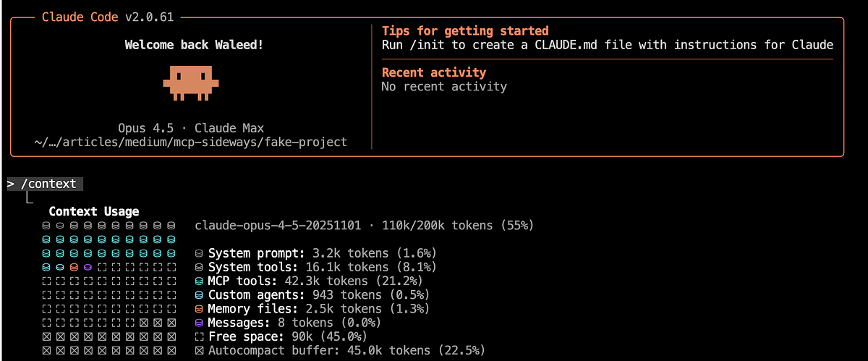The image size is (868, 361).
Task: Click the Run /init tip text
Action: pos(607,45)
